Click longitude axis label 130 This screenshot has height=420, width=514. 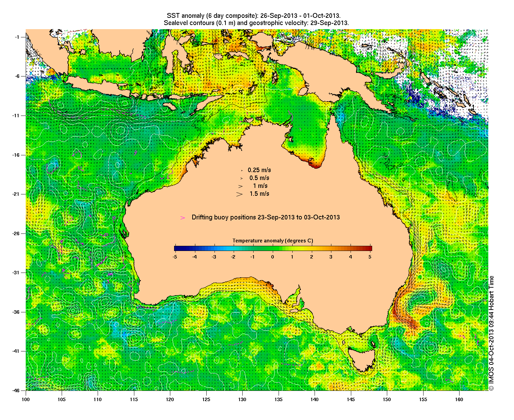(242, 399)
